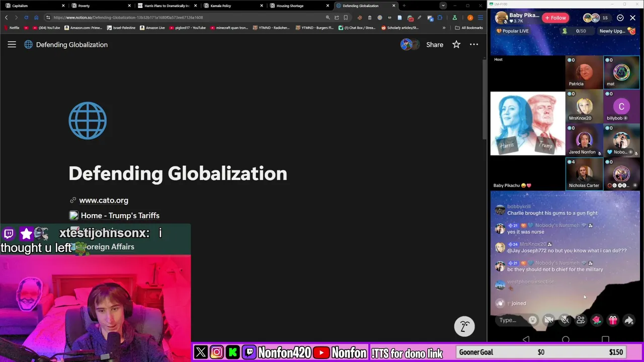Switch to the Housing Shortage browser tab

(299, 6)
